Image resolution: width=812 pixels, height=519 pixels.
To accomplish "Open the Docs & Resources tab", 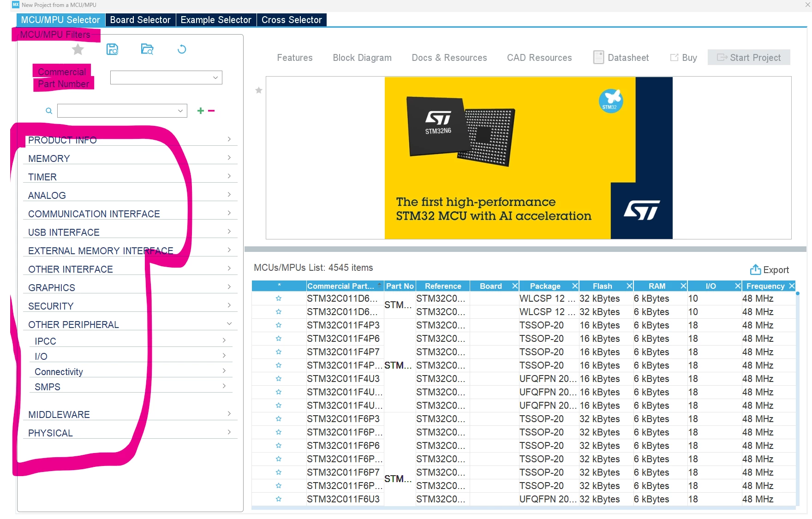I will 449,58.
